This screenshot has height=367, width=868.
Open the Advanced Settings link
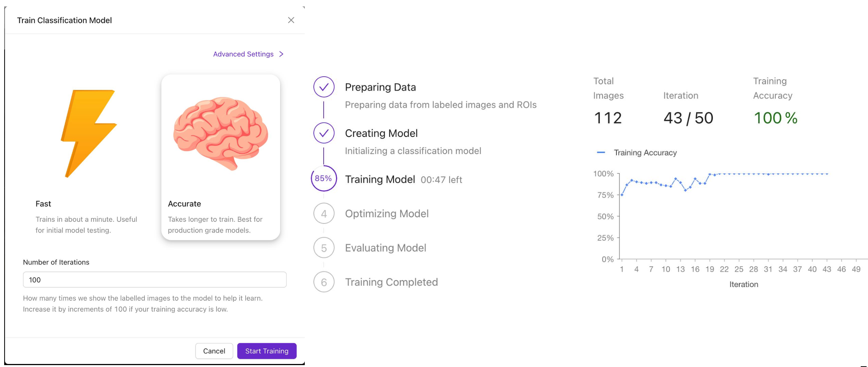(243, 54)
